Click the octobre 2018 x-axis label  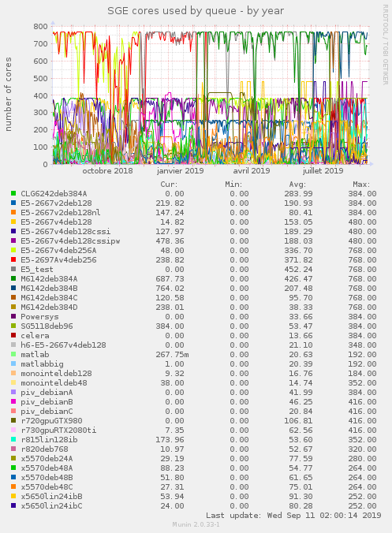coord(107,170)
